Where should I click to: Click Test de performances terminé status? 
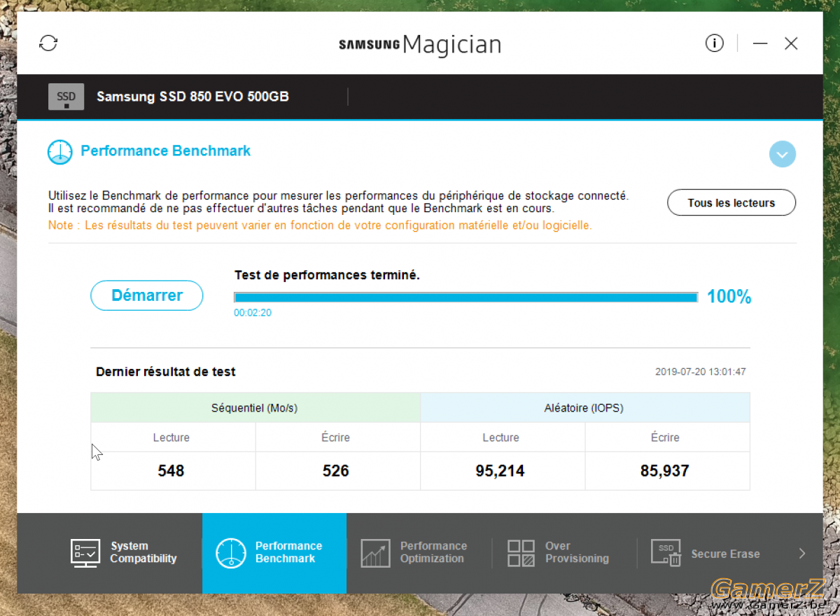(x=327, y=275)
